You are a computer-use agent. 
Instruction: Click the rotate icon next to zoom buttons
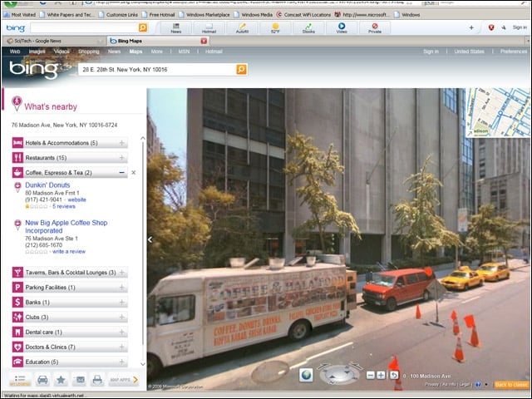[394, 375]
